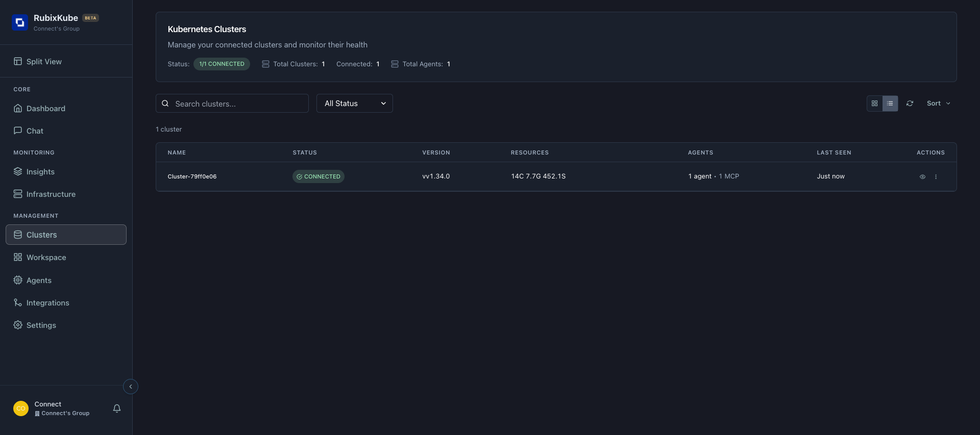This screenshot has width=980, height=435.
Task: Open the All Status dropdown
Action: 355,104
